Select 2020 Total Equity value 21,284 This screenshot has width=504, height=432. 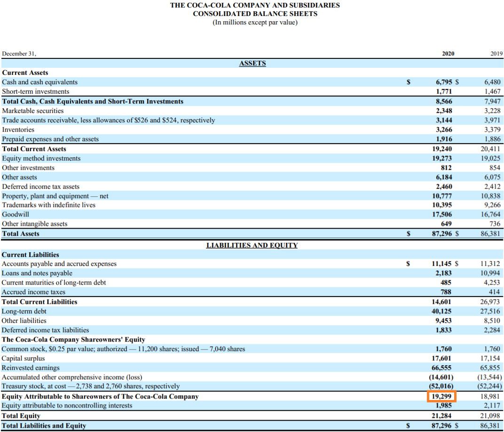(x=441, y=416)
